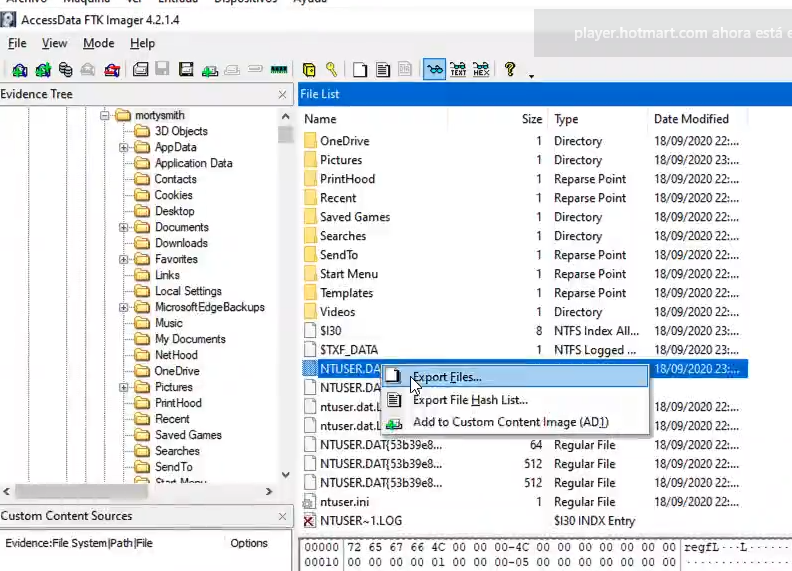Click the $I30 file icon

(310, 330)
